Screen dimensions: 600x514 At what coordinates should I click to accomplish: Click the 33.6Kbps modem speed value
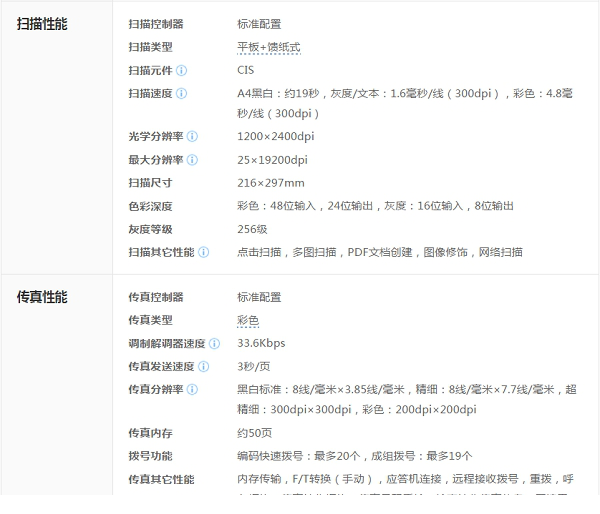(261, 343)
